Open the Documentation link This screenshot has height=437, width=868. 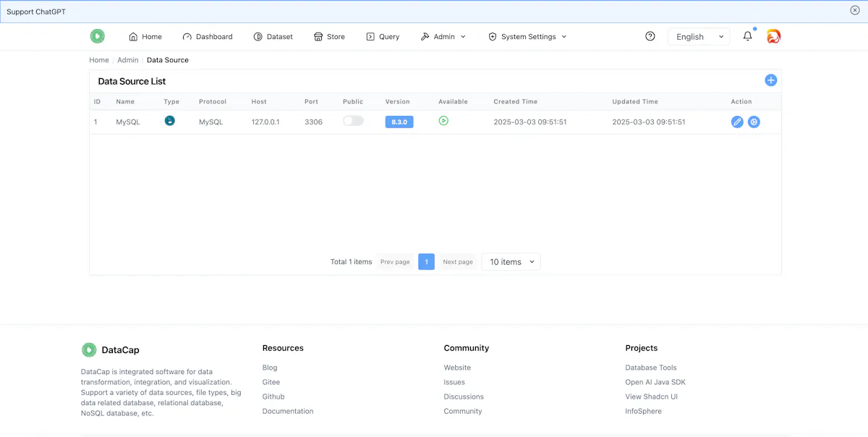click(288, 411)
